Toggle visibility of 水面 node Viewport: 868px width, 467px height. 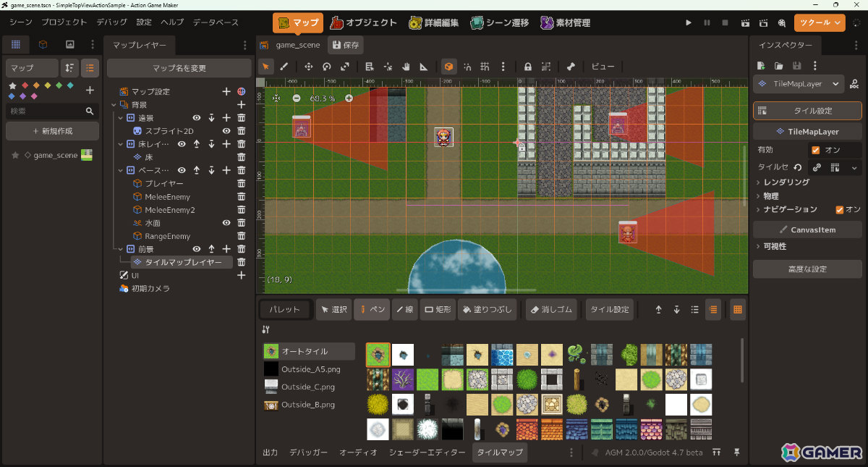(x=226, y=223)
